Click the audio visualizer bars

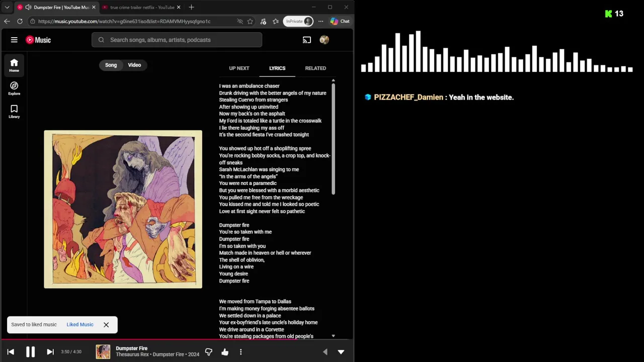[x=497, y=51]
